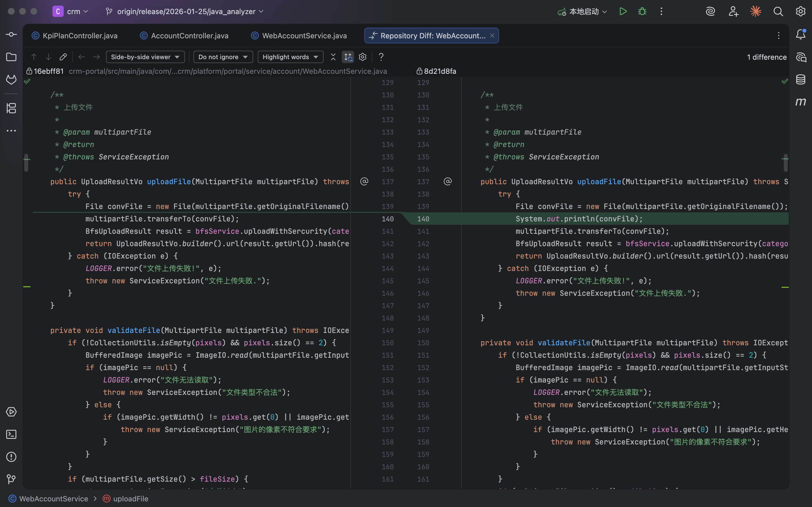
Task: Toggle synchronize scrolling in diff toolbar
Action: point(348,57)
